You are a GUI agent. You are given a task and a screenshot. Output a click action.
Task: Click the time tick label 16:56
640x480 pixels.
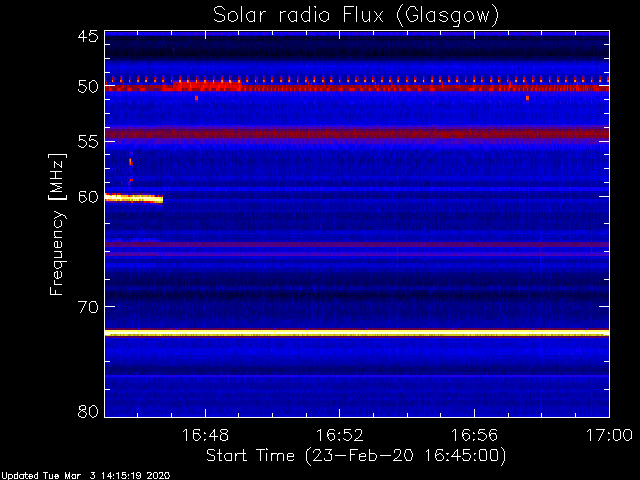point(474,435)
